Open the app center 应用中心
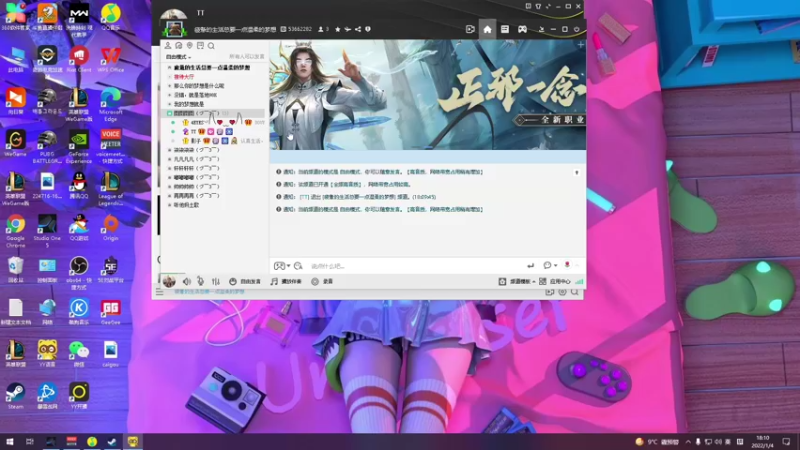This screenshot has height=450, width=800. [555, 282]
